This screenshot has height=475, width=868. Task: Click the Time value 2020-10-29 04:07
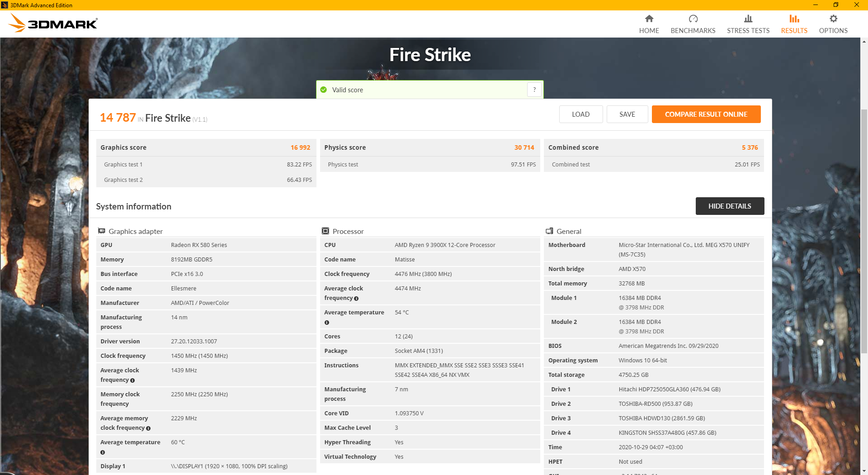pyautogui.click(x=651, y=447)
